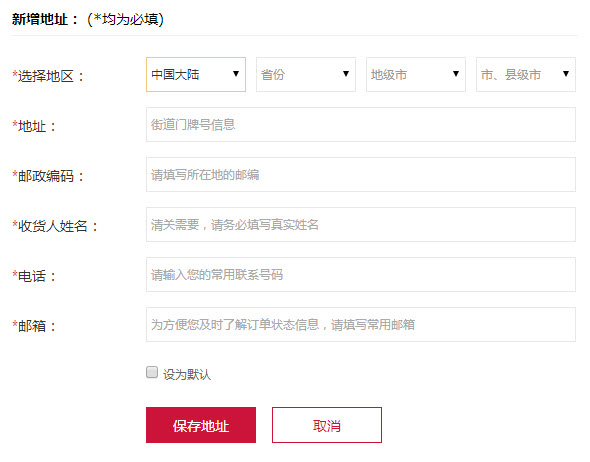Open the 地级市 city dropdown
The height and width of the screenshot is (462, 590).
coord(416,74)
